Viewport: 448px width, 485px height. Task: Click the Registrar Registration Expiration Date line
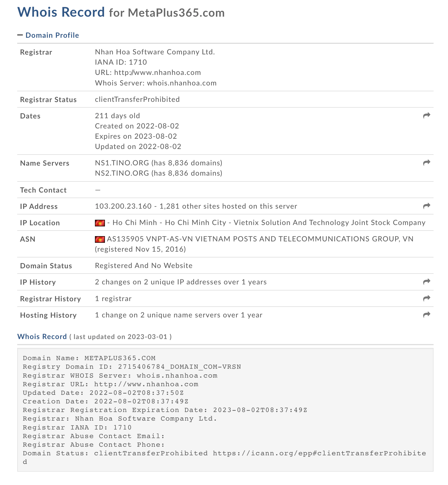click(x=165, y=410)
